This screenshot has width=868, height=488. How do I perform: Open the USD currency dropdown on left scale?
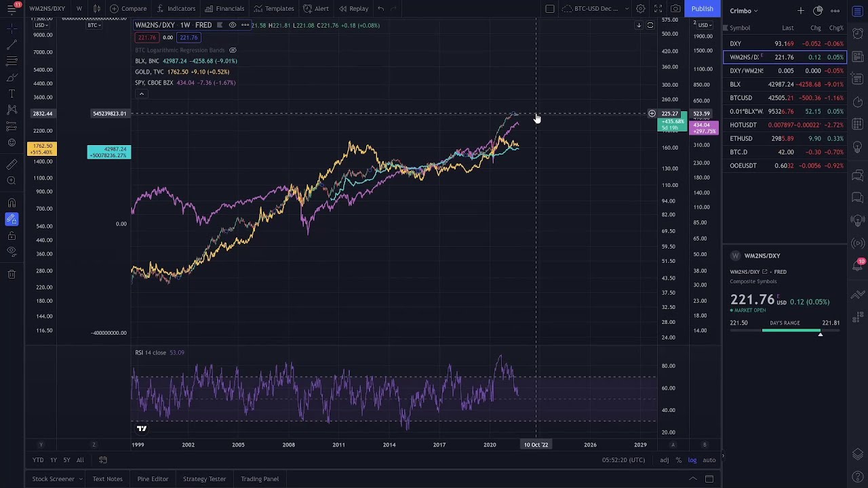coord(41,25)
